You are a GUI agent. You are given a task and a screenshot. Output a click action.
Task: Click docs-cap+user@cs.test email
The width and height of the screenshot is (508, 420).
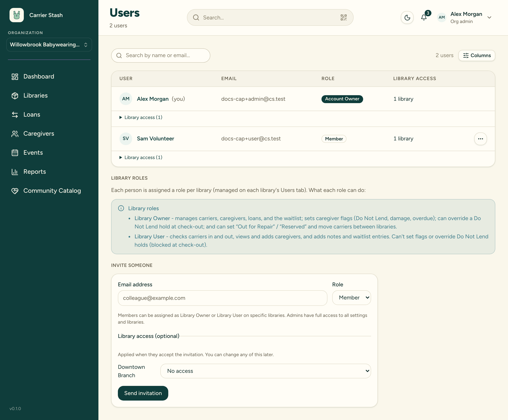[251, 139]
